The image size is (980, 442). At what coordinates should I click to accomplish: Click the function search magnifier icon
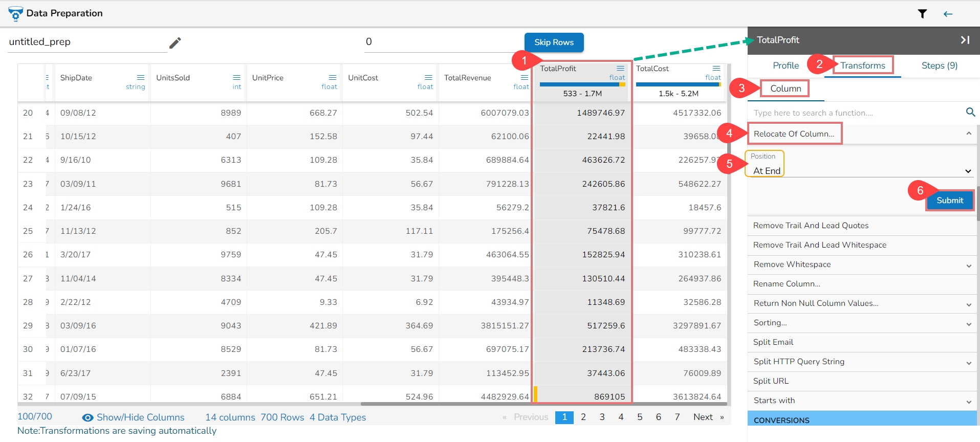tap(970, 112)
